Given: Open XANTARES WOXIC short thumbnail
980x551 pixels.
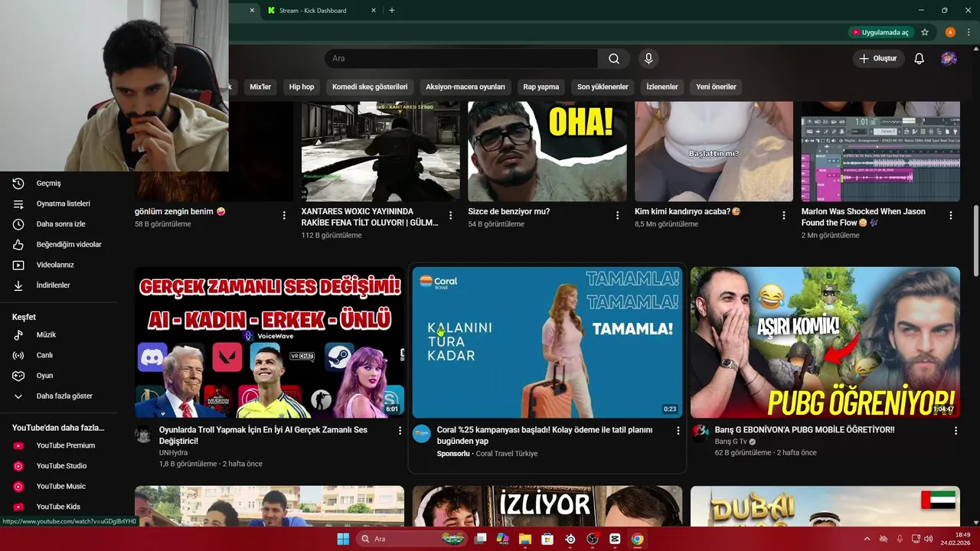Looking at the screenshot, I should pyautogui.click(x=381, y=152).
